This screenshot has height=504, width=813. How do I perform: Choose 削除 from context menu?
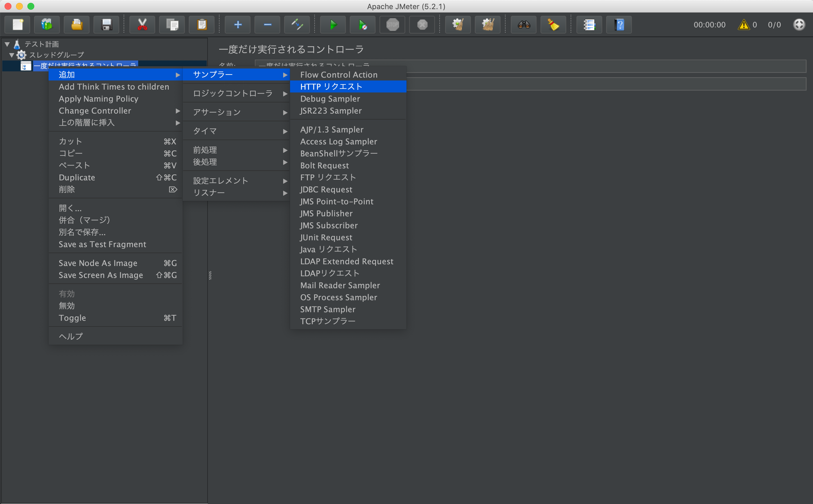115,189
